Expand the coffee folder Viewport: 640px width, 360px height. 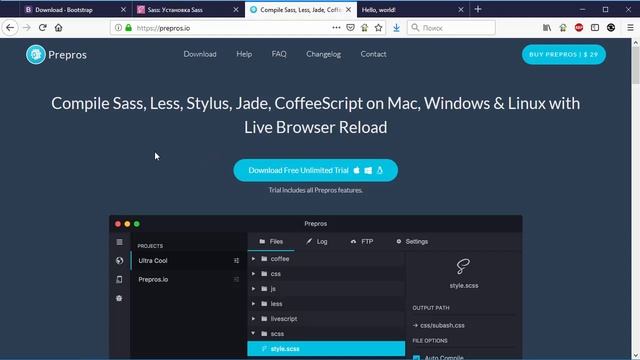click(253, 259)
